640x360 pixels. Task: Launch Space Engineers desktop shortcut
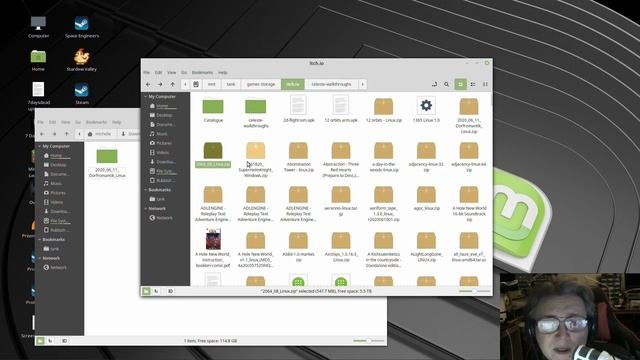click(x=82, y=27)
